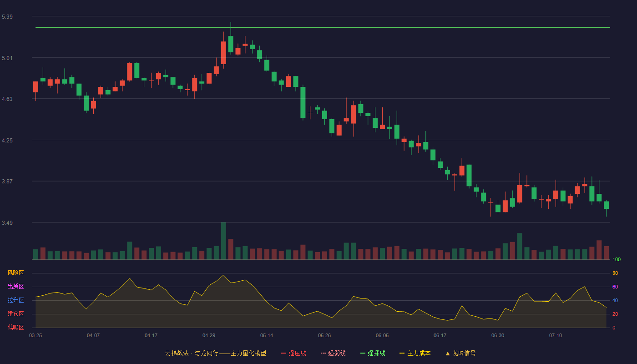Image resolution: width=637 pixels, height=364 pixels.
Task: Click the magenta 60 indicator scale value
Action: (x=615, y=287)
